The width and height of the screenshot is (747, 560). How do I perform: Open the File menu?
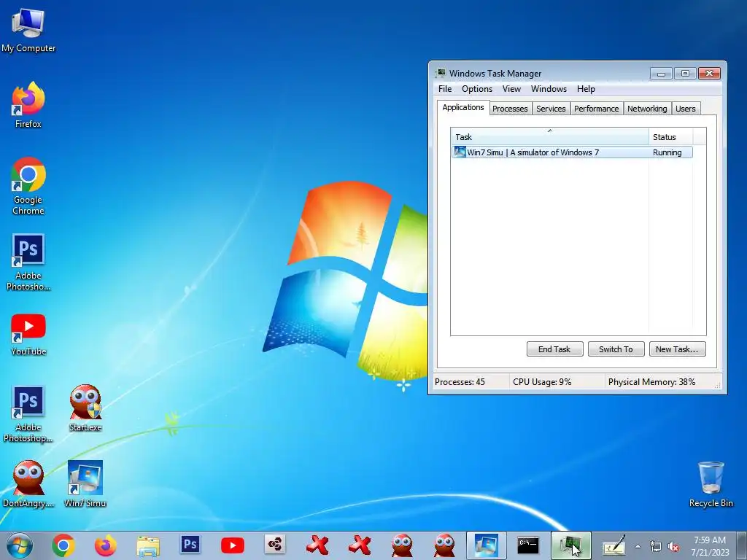coord(445,89)
